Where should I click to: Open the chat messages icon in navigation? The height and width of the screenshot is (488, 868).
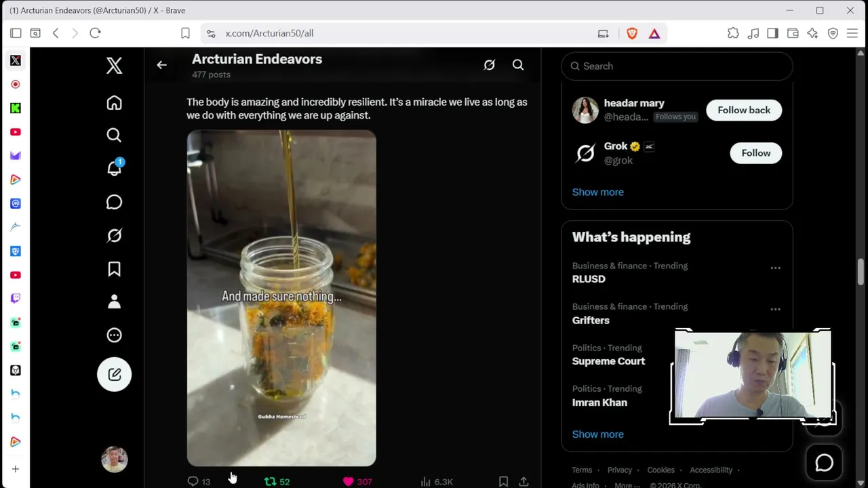[114, 202]
